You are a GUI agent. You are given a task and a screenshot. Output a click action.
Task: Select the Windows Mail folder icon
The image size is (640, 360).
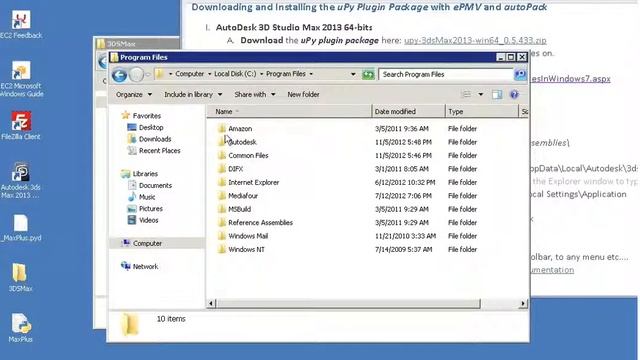pyautogui.click(x=222, y=236)
